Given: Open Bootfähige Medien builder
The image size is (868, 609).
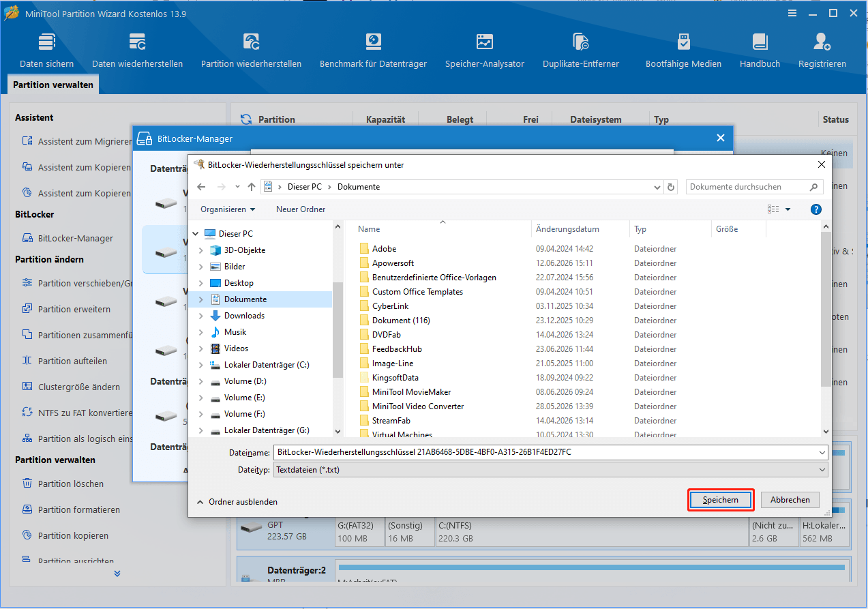Looking at the screenshot, I should [683, 50].
